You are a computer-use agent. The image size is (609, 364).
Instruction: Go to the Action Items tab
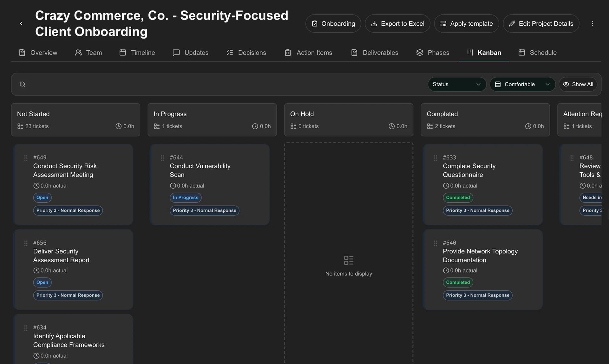tap(308, 53)
